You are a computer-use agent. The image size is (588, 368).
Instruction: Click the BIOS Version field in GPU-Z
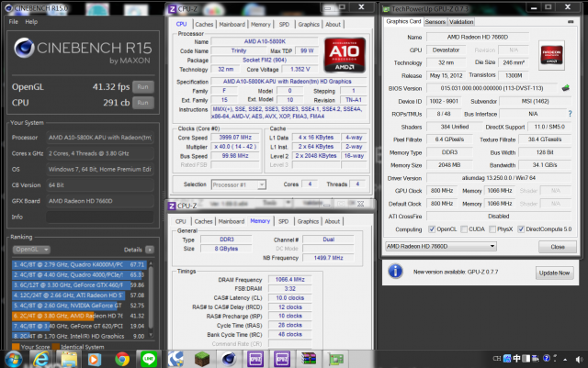(492, 88)
